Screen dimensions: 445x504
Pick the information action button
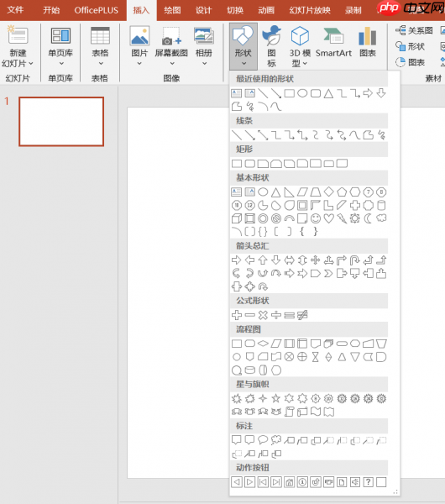(x=302, y=482)
